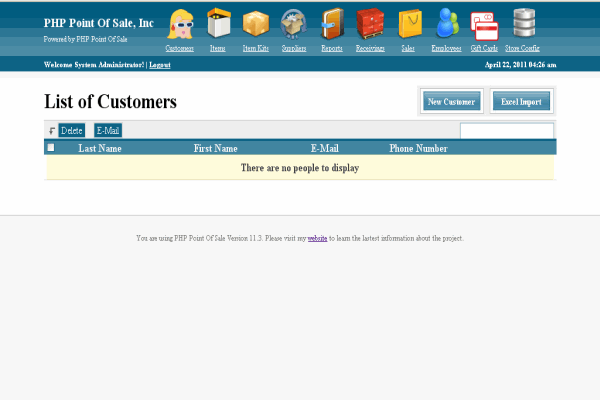Click the Suppliers text link
The height and width of the screenshot is (400, 600).
click(294, 48)
